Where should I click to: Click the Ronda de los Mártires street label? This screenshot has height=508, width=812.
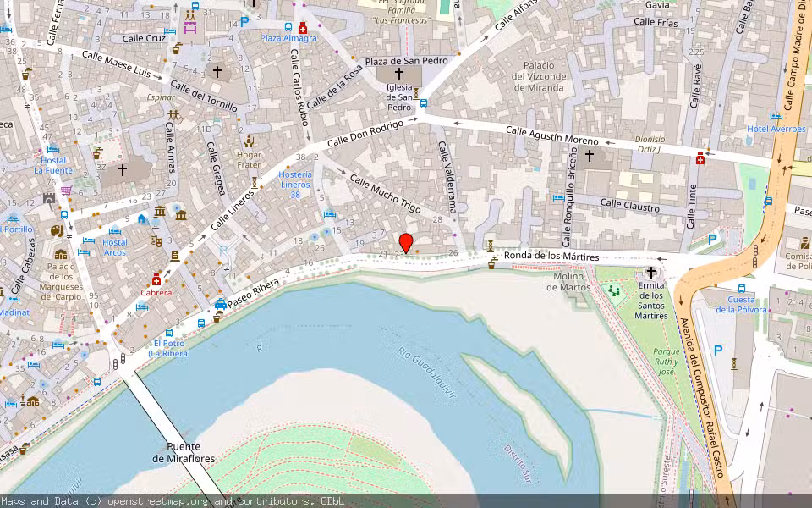click(551, 256)
